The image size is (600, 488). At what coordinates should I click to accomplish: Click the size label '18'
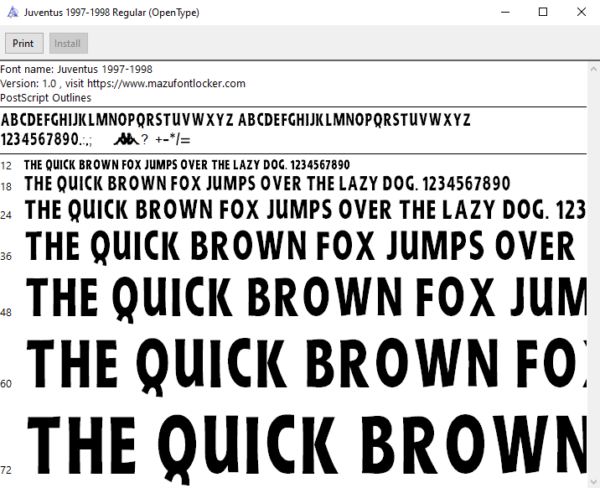coord(6,186)
